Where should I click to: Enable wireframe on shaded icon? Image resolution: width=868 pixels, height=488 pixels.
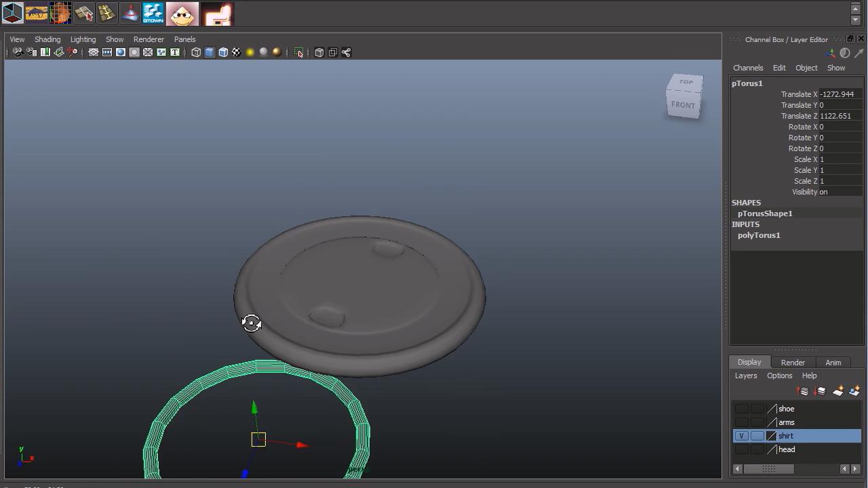point(223,52)
